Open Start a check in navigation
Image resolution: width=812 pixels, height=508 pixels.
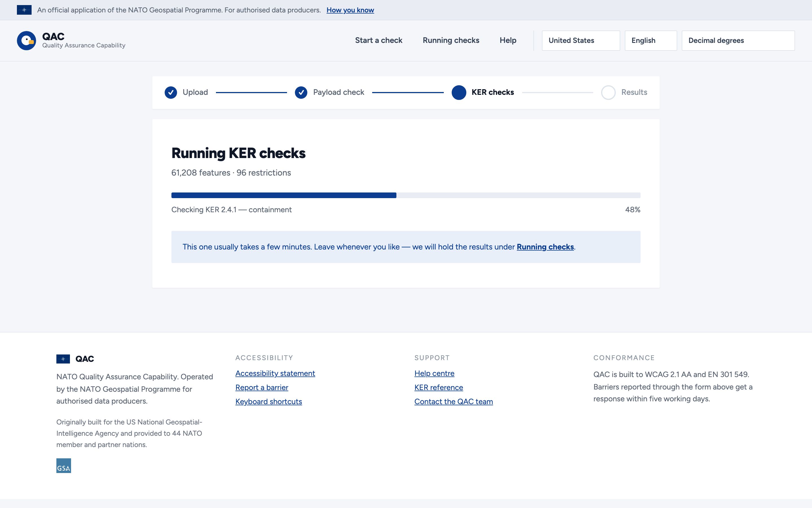click(378, 40)
